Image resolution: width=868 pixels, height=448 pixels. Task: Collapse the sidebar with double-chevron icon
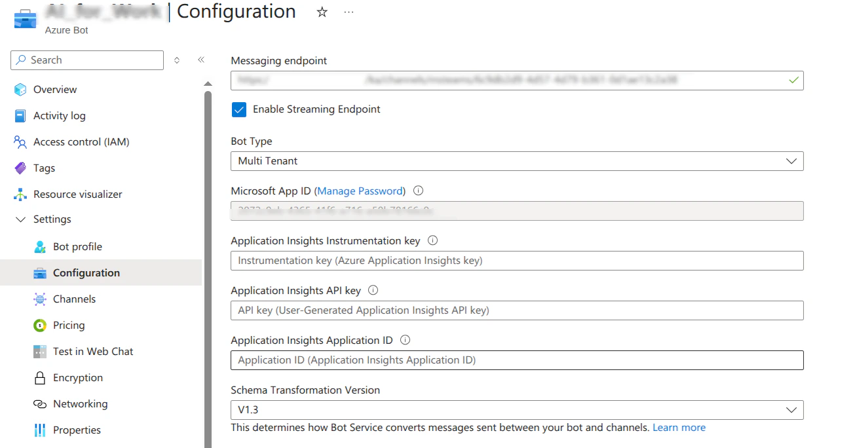point(201,60)
